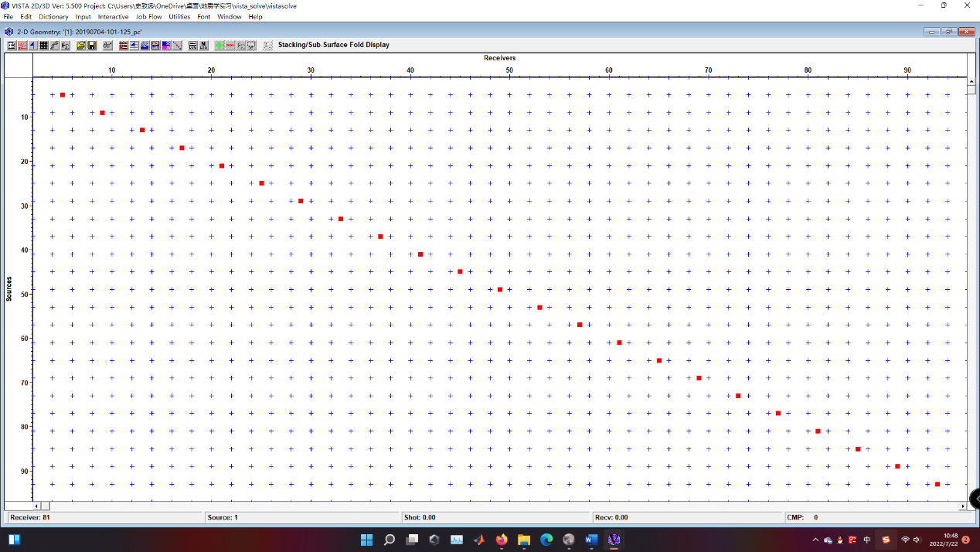The image size is (980, 552).
Task: Show hidden system tray icons
Action: [815, 540]
